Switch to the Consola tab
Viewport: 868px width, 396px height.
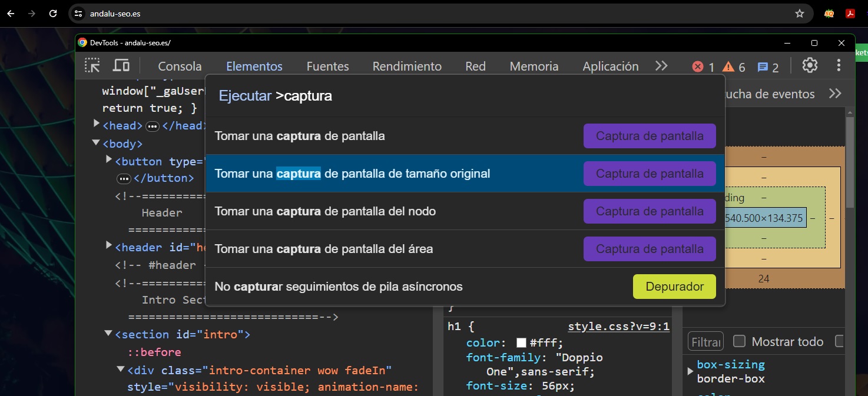pyautogui.click(x=180, y=66)
